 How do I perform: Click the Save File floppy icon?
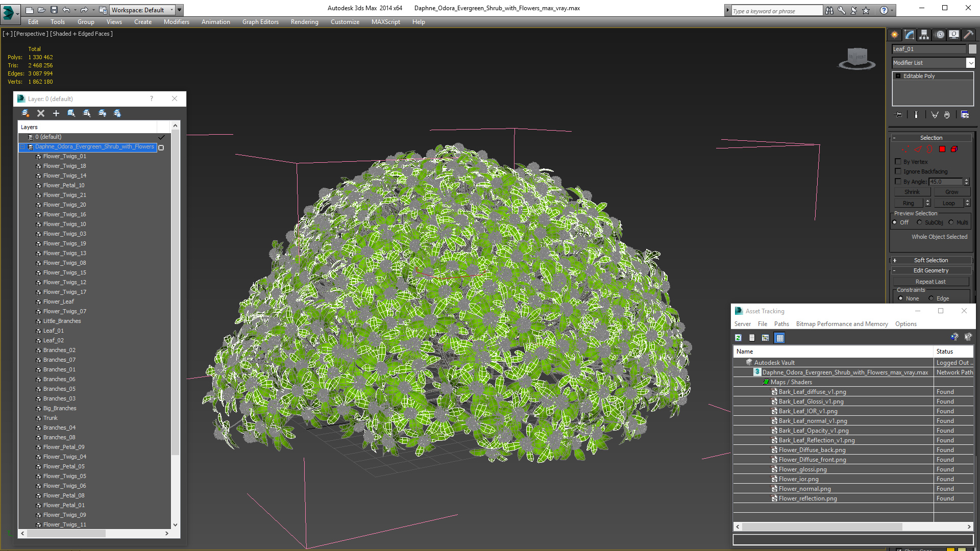[x=54, y=10]
